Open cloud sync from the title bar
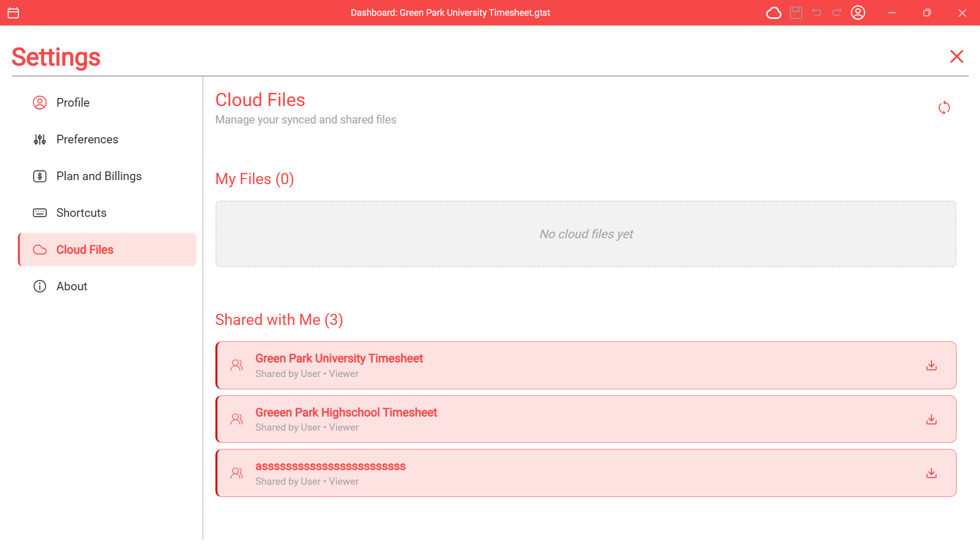The image size is (980, 551). (x=773, y=13)
